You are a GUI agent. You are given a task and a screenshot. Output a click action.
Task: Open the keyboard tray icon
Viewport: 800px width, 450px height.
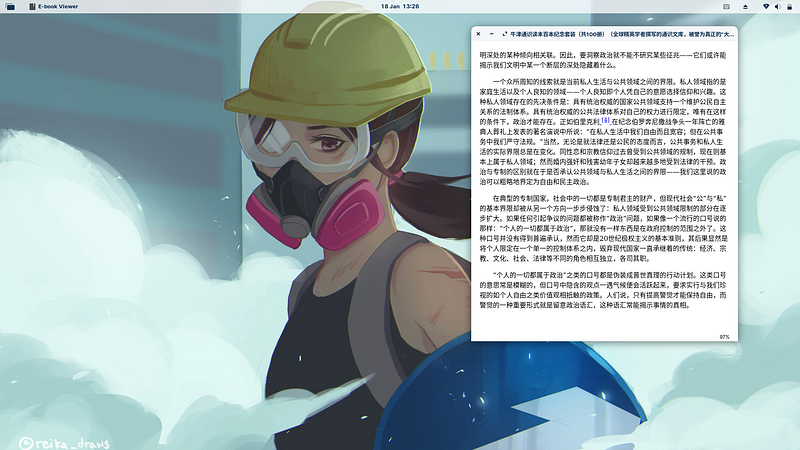pyautogui.click(x=727, y=7)
